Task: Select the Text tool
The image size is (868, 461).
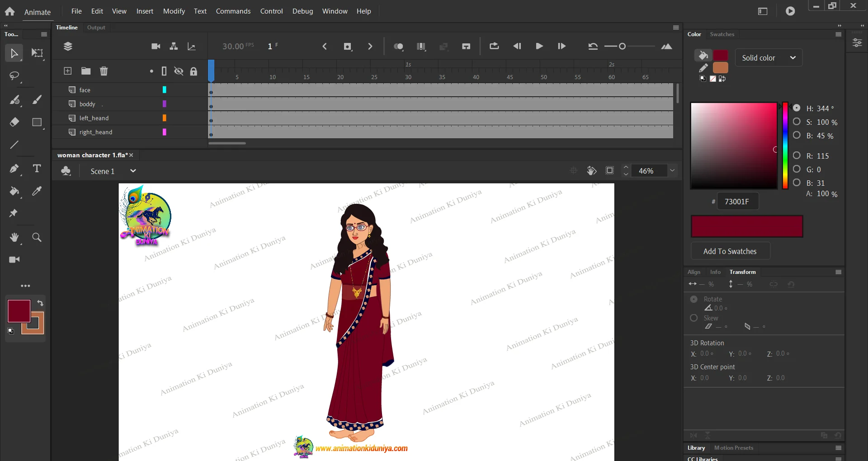Action: click(37, 169)
